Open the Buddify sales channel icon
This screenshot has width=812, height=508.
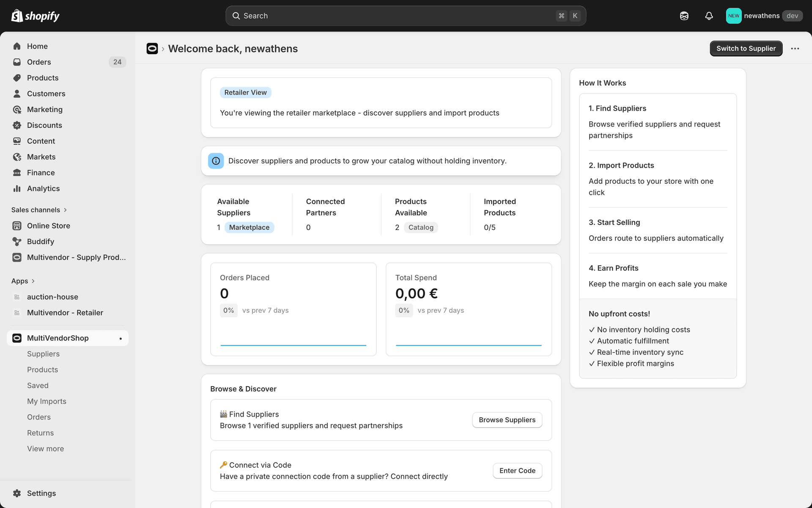point(17,241)
